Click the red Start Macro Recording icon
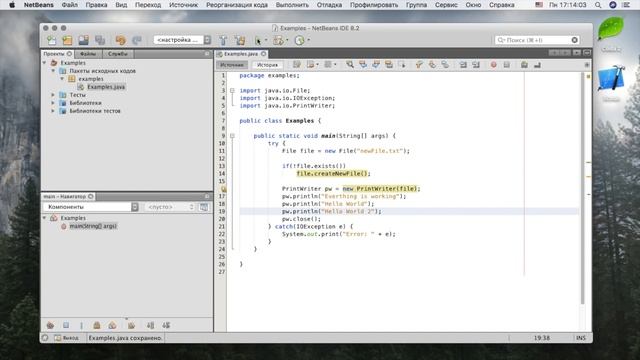The width and height of the screenshot is (640, 360). 493,64
